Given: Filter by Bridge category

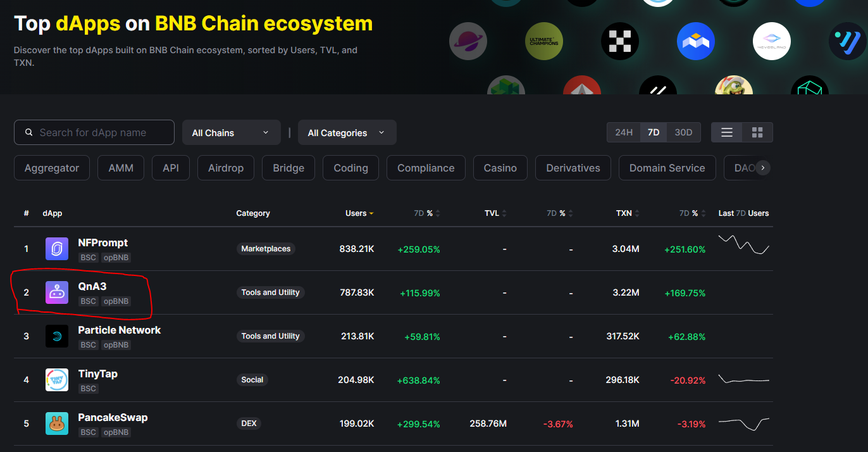Looking at the screenshot, I should (288, 168).
